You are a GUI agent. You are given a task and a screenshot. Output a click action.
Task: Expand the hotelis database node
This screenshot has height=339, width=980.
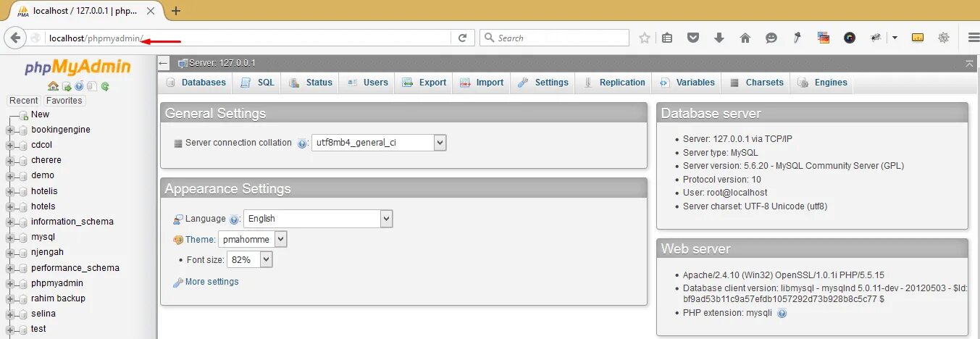pos(10,191)
